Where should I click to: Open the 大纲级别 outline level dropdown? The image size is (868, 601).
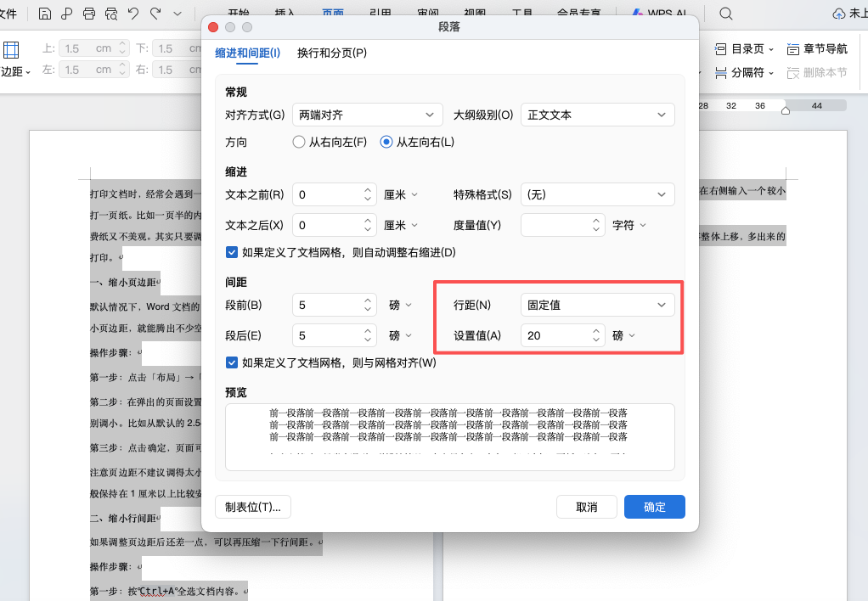tap(598, 115)
